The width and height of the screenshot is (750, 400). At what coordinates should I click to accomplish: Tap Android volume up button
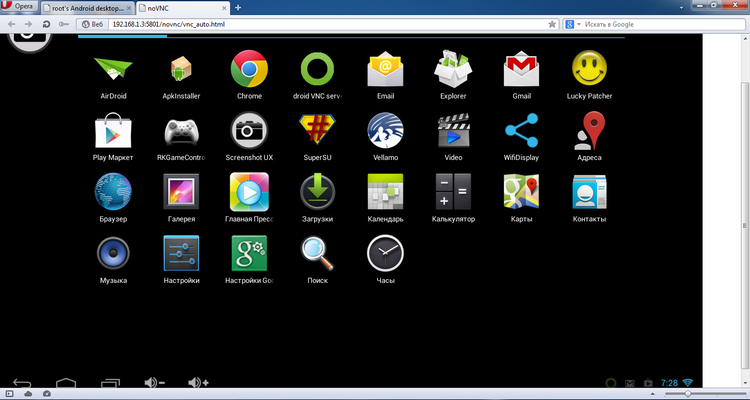coord(199,383)
